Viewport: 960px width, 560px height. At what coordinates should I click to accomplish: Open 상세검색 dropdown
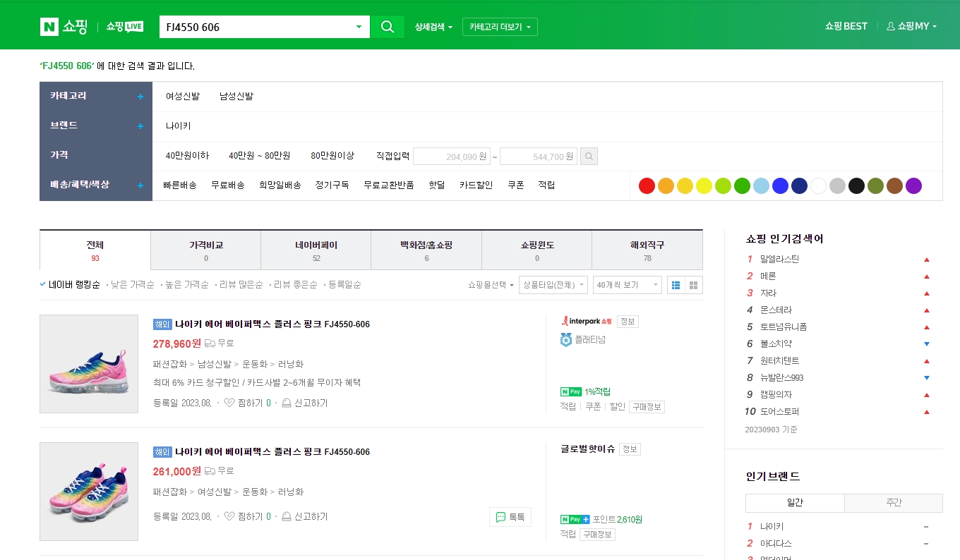[x=433, y=27]
